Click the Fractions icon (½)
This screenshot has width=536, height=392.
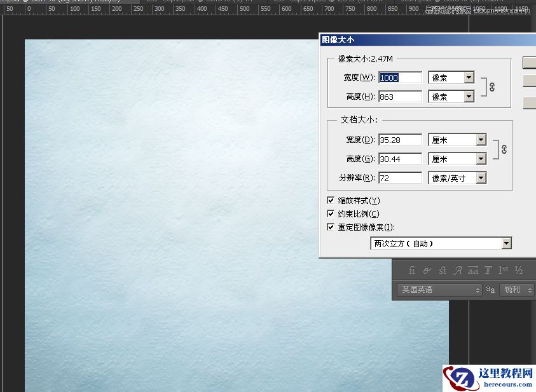(x=518, y=270)
